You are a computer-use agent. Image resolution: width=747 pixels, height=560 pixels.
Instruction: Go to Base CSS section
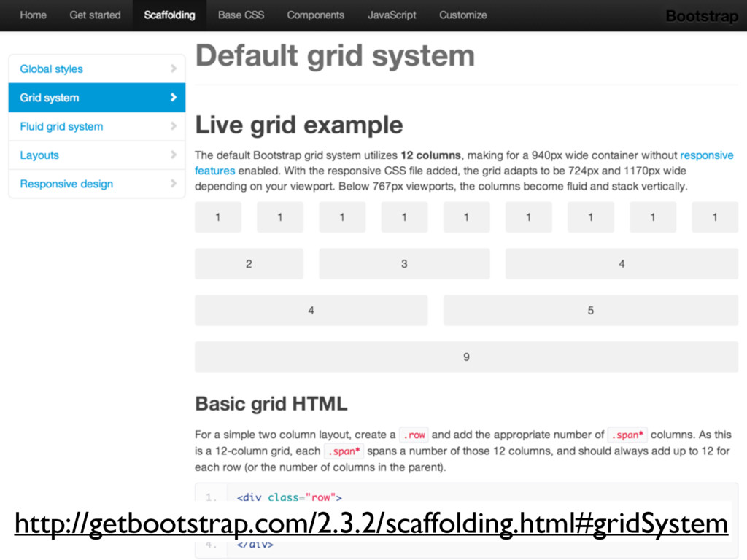pyautogui.click(x=241, y=15)
